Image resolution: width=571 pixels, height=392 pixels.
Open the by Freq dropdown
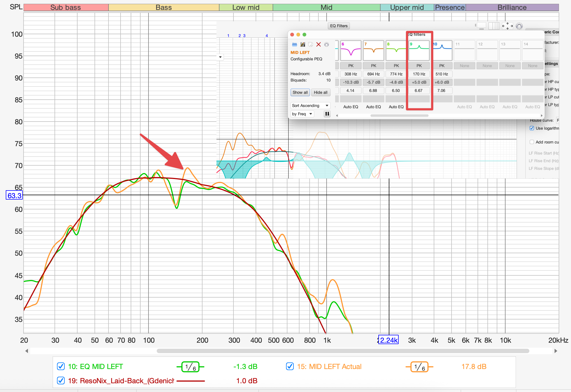coord(302,114)
